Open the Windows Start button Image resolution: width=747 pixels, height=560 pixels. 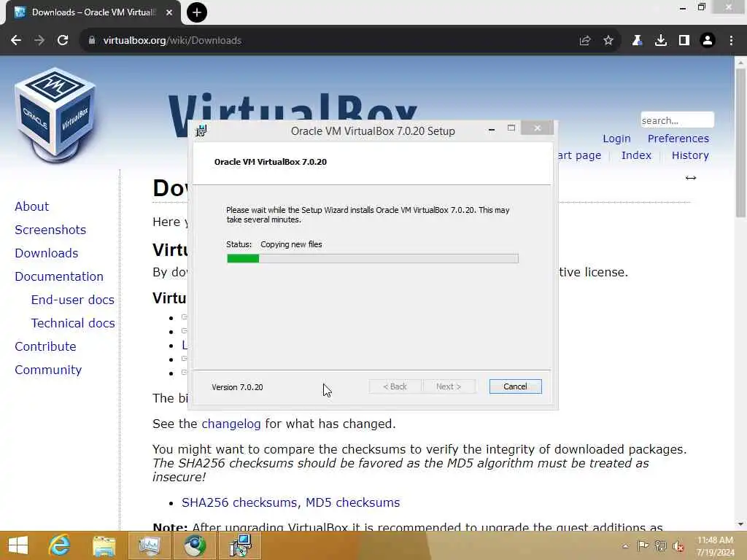[18, 545]
